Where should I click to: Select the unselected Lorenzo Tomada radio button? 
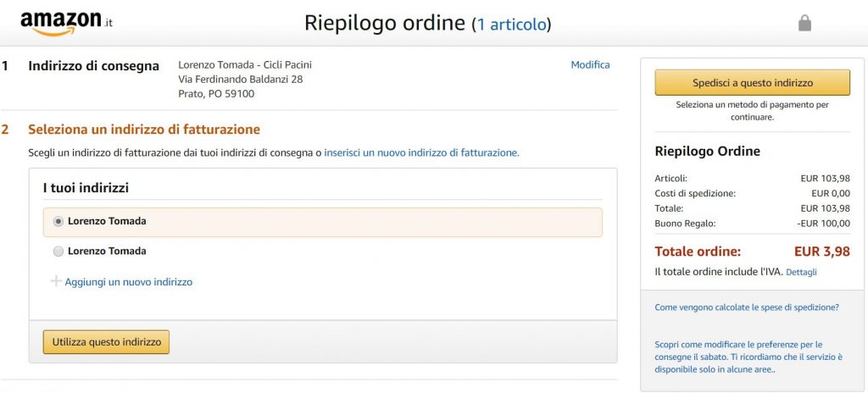[58, 252]
